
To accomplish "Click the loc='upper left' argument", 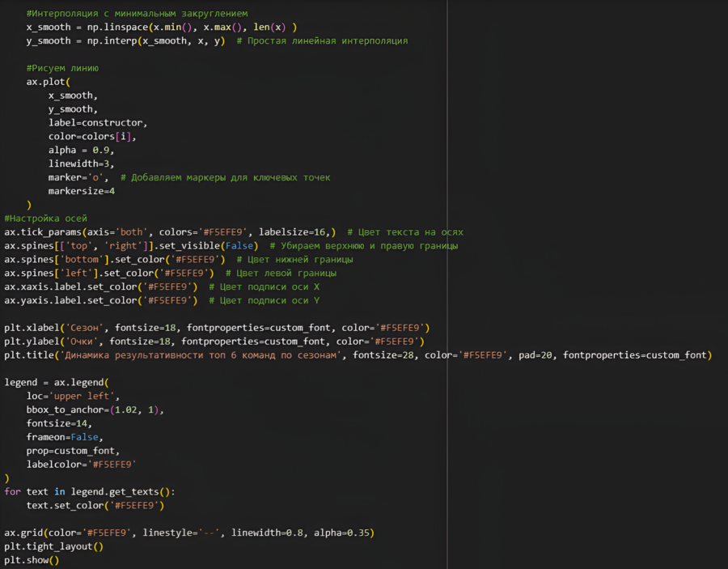I will click(x=73, y=396).
